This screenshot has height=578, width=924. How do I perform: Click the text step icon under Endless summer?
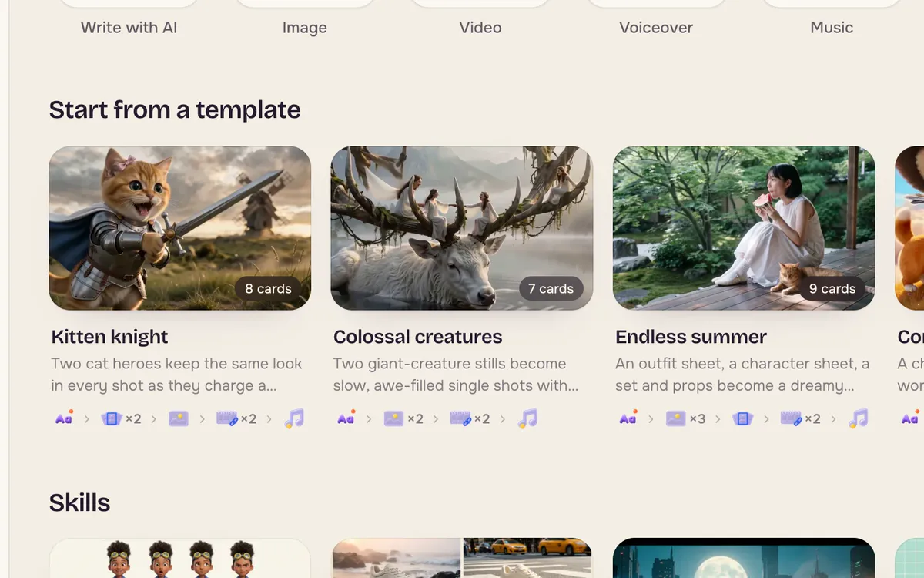(x=628, y=418)
